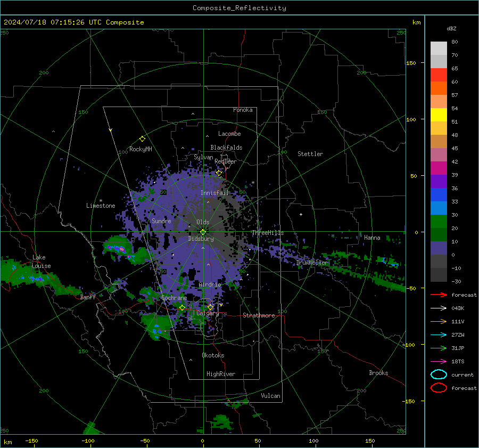The height and width of the screenshot is (448, 479).
Task: Pick the cyan 27ZW arrow legend icon
Action: (x=439, y=335)
